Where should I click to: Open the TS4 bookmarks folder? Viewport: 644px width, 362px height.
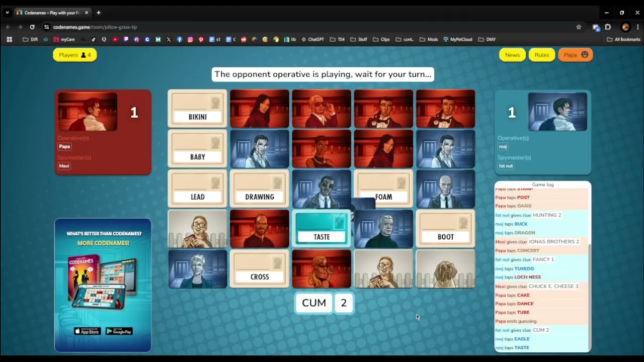[337, 39]
